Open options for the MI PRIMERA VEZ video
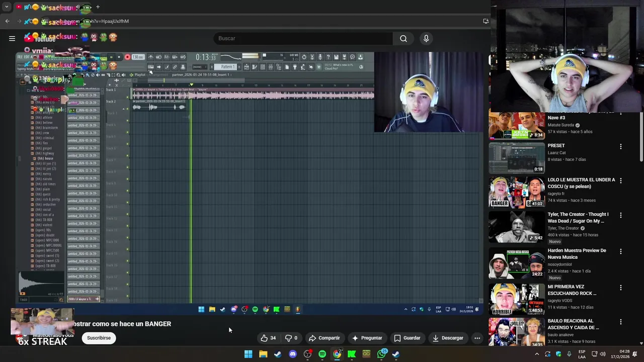The image size is (644, 362). pyautogui.click(x=620, y=288)
